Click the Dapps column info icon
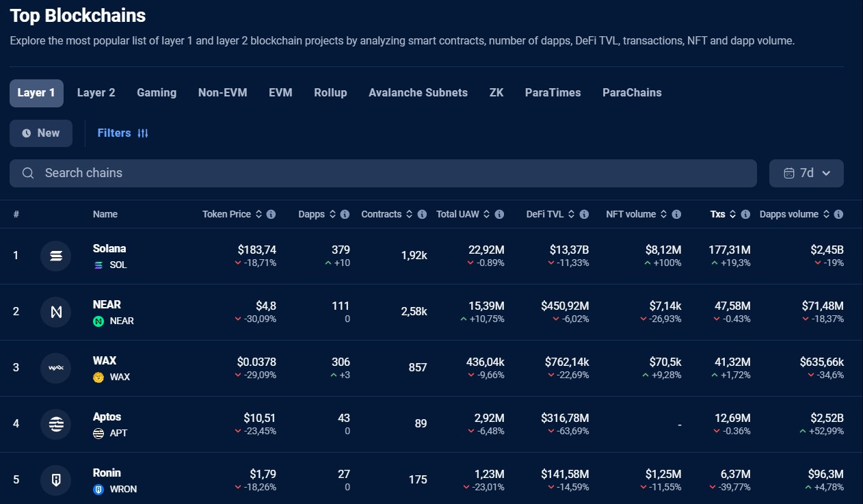 345,214
